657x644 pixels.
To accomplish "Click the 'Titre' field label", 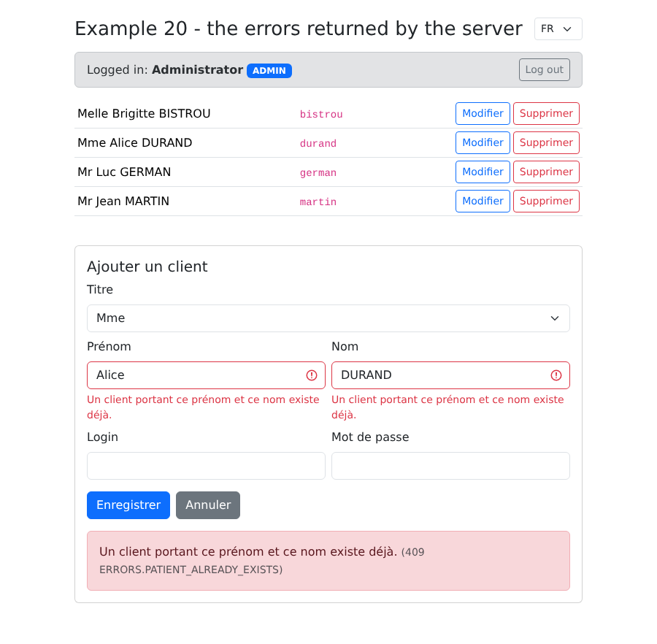I will [x=100, y=290].
